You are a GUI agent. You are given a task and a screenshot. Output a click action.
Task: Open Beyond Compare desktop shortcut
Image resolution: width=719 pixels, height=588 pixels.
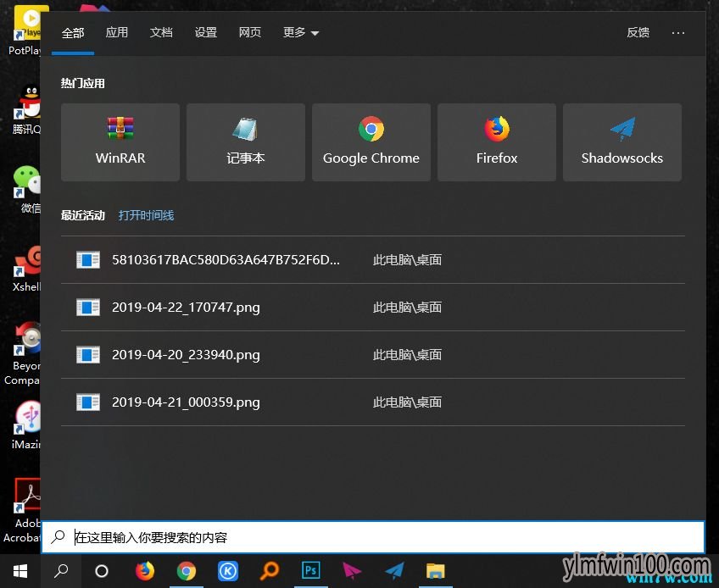22,353
